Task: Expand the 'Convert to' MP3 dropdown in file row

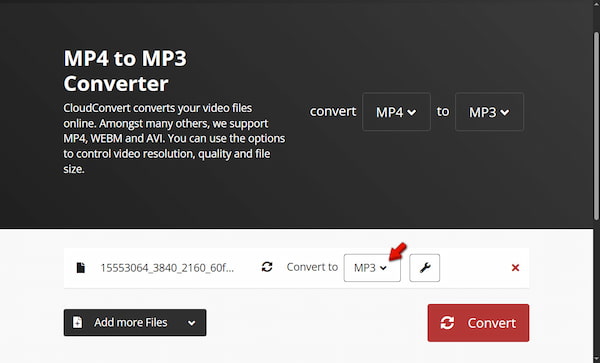Action: pyautogui.click(x=372, y=268)
